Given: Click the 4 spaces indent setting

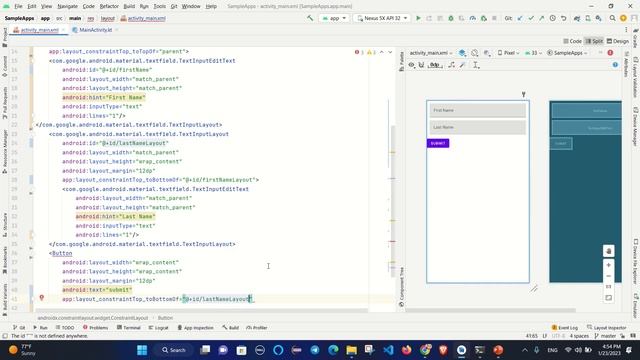Looking at the screenshot, I should 579,336.
